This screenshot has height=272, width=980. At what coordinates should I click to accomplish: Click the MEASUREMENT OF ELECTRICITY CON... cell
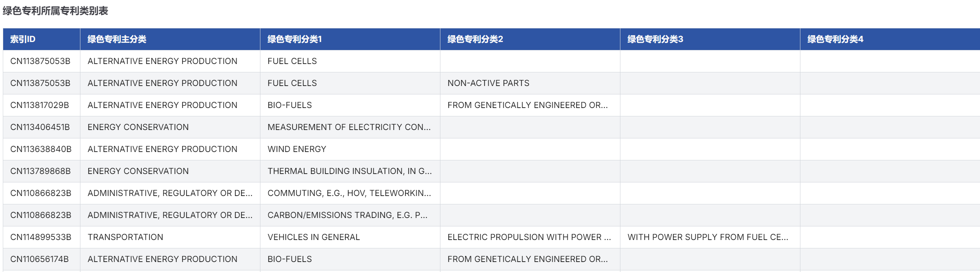[x=349, y=127]
